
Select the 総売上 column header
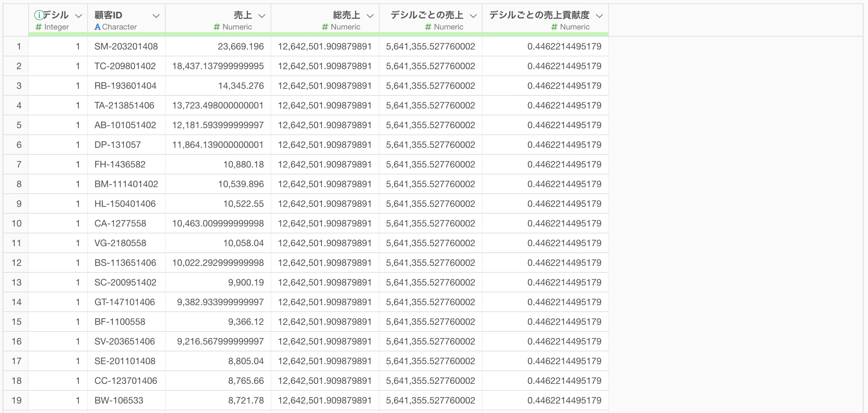point(346,15)
